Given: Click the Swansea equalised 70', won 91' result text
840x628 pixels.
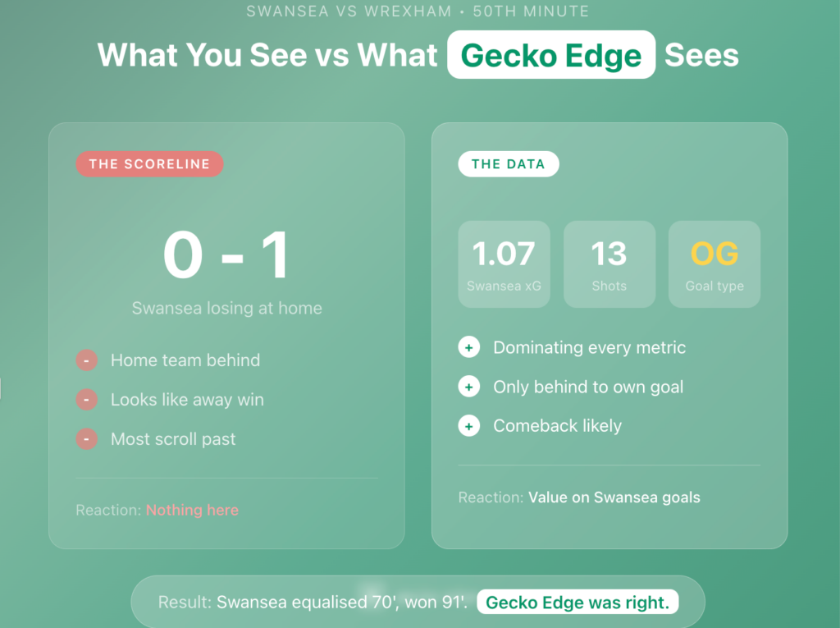Looking at the screenshot, I should (342, 603).
